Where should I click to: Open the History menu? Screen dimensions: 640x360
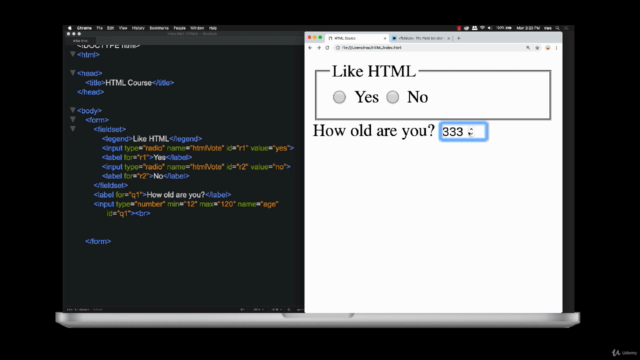[x=138, y=28]
